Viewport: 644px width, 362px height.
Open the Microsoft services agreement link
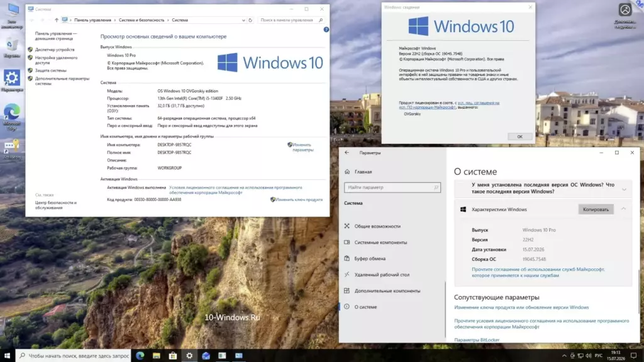538,273
